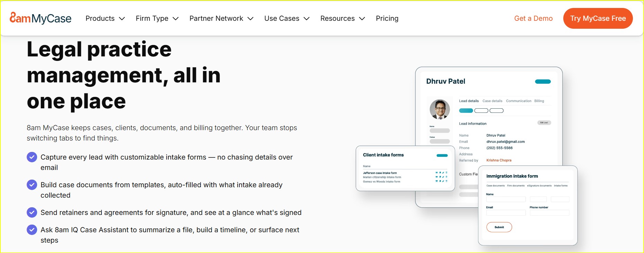The image size is (644, 253).
Task: Click the Dhruv Patel profile photo
Action: (440, 109)
